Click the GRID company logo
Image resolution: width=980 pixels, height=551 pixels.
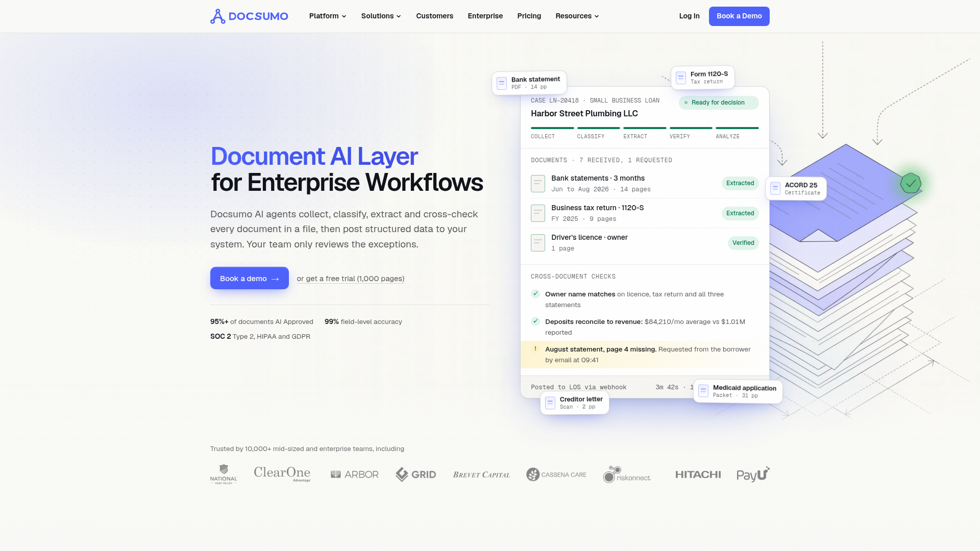pyautogui.click(x=416, y=474)
